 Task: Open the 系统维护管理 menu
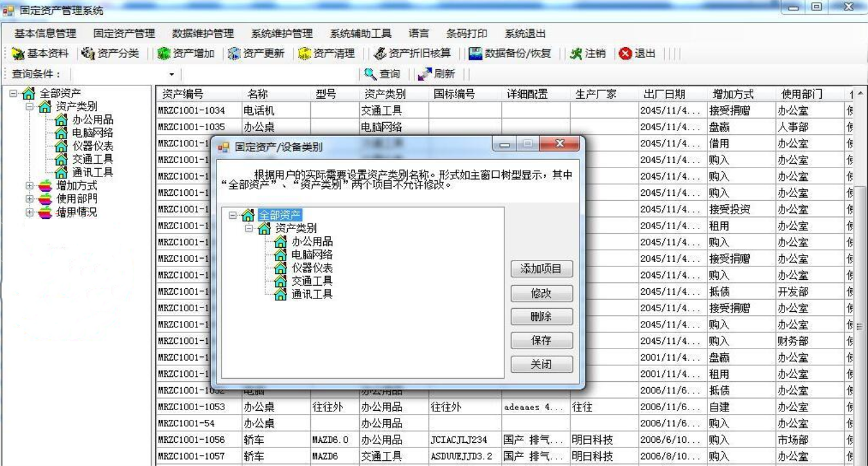[282, 33]
